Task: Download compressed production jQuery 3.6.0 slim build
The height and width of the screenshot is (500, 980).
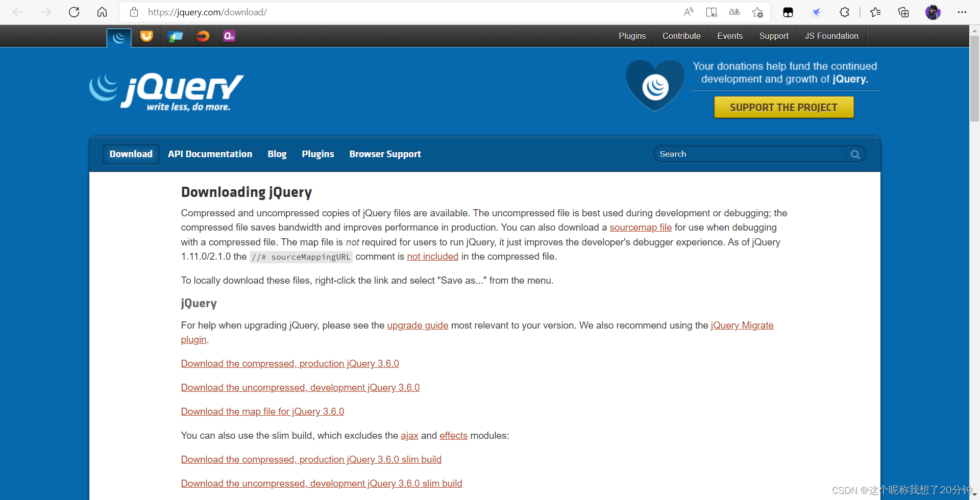Action: (311, 460)
